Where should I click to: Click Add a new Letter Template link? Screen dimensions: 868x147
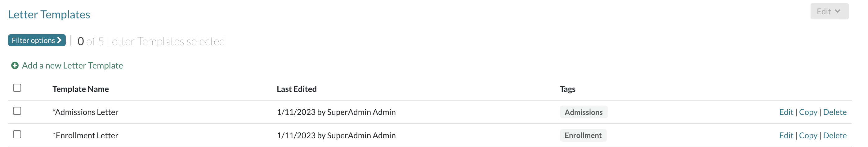coord(73,66)
